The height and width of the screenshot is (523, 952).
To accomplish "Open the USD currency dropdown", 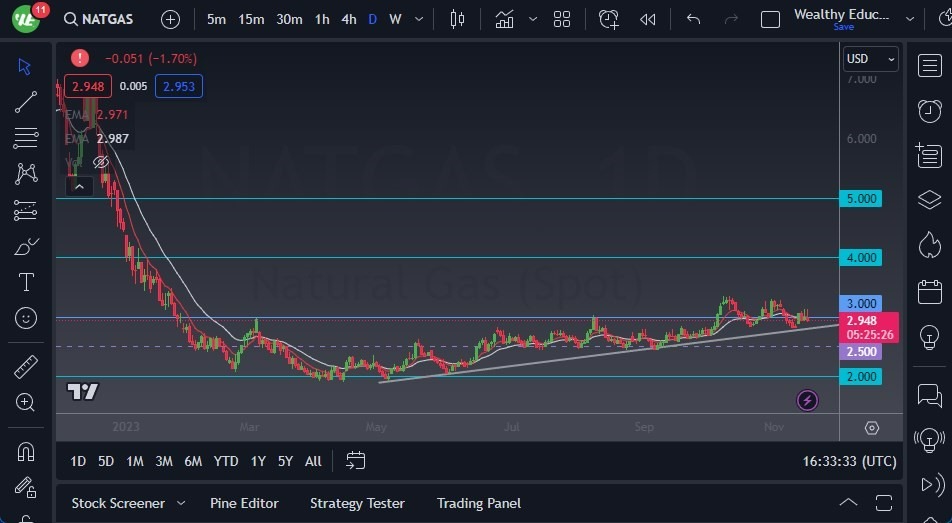I will [871, 59].
